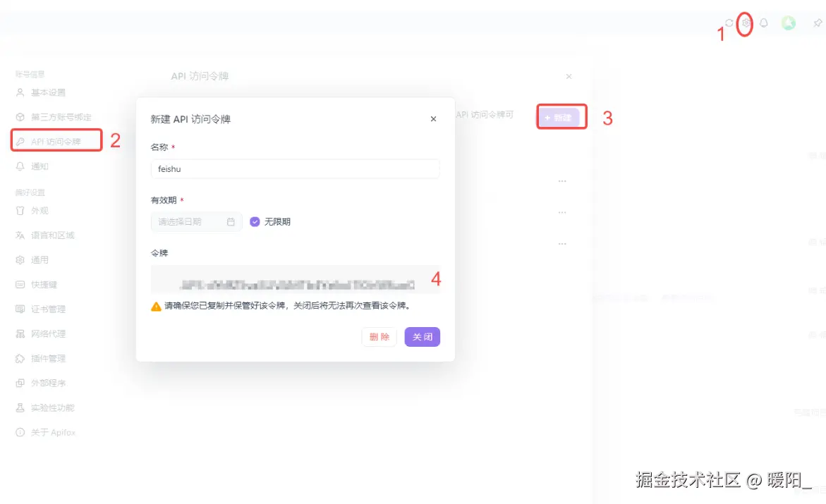Viewport: 826px width, 504px height.
Task: Click the calendar icon in date field
Action: tap(231, 222)
